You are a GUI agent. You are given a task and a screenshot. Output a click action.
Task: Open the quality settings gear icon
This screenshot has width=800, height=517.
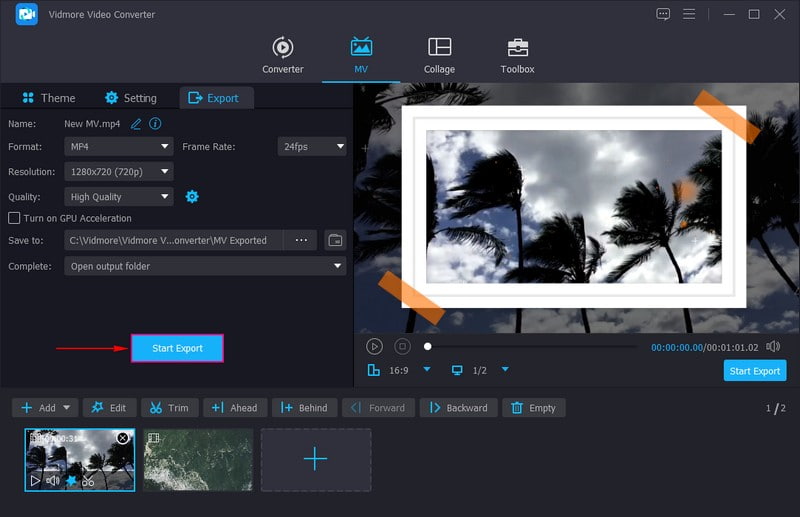pos(192,197)
